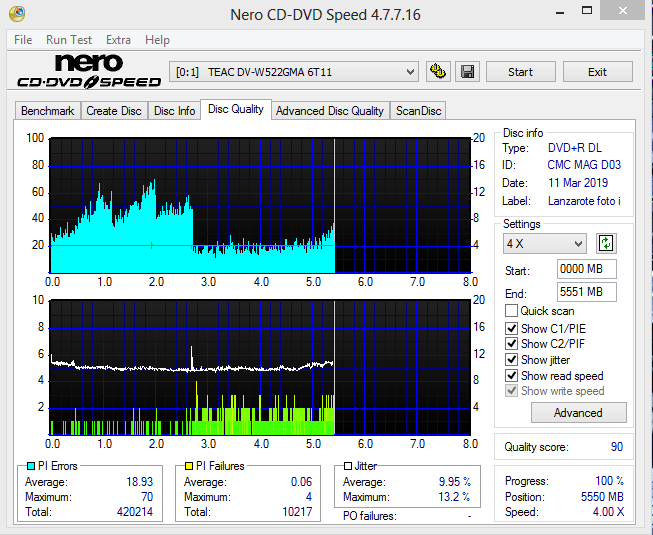Click PI Failures total 10217
This screenshot has height=535, width=653.
297,512
